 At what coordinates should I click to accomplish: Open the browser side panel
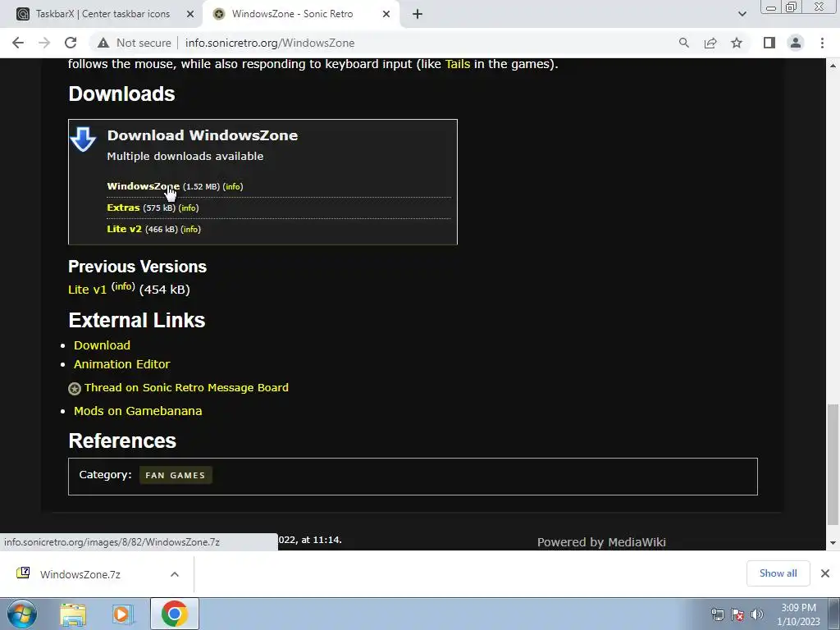[x=769, y=43]
